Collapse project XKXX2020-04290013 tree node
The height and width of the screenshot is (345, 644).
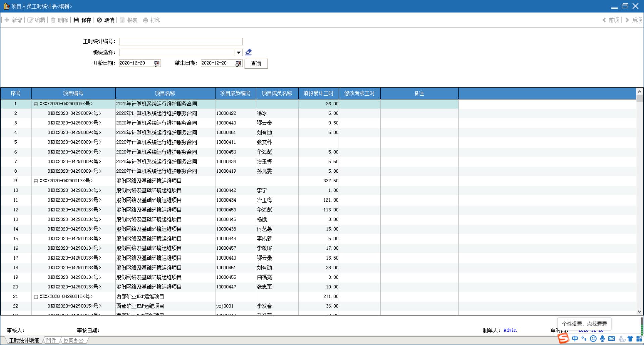point(36,181)
